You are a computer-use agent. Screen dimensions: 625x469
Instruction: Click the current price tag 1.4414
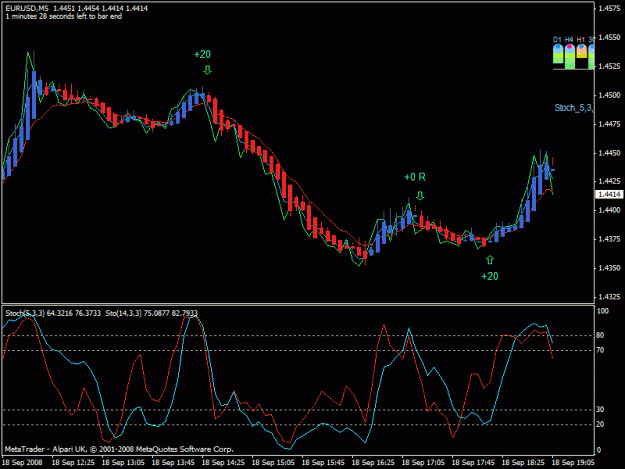[609, 194]
